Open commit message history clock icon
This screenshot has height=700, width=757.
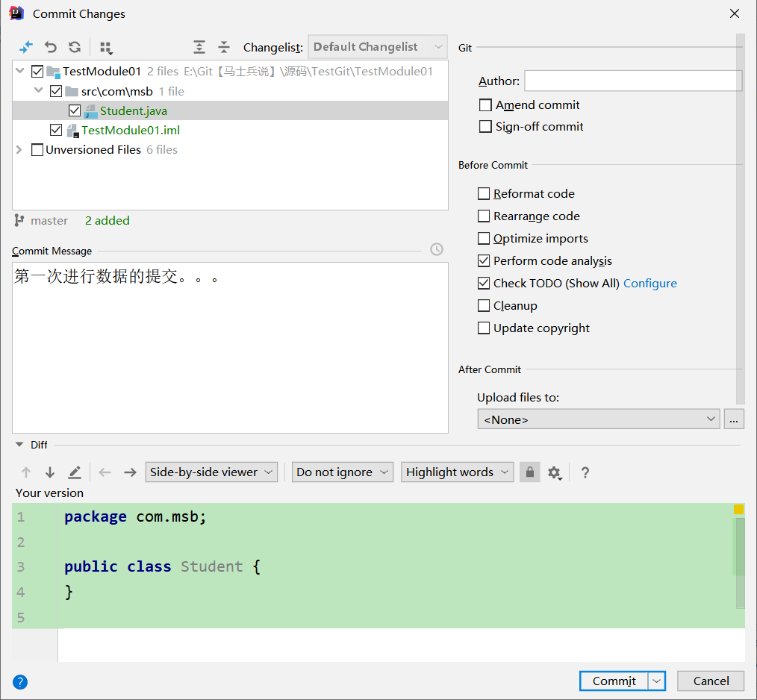point(437,249)
